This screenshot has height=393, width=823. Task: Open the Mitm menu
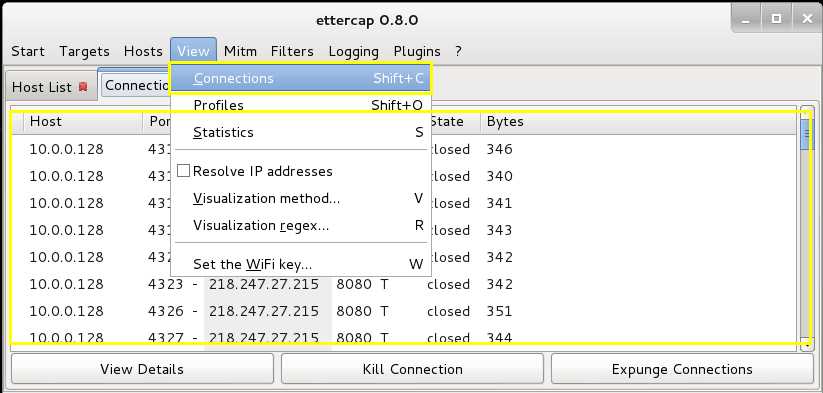click(x=240, y=51)
